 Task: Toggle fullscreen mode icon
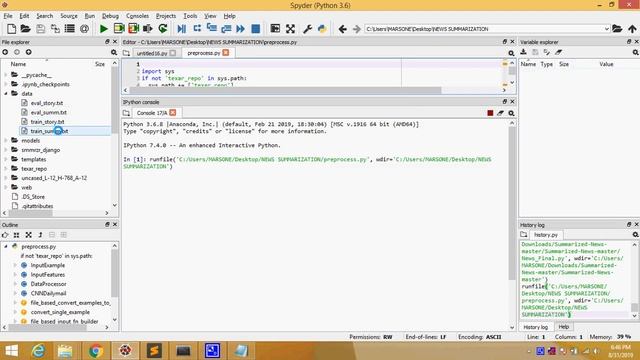pyautogui.click(x=290, y=29)
